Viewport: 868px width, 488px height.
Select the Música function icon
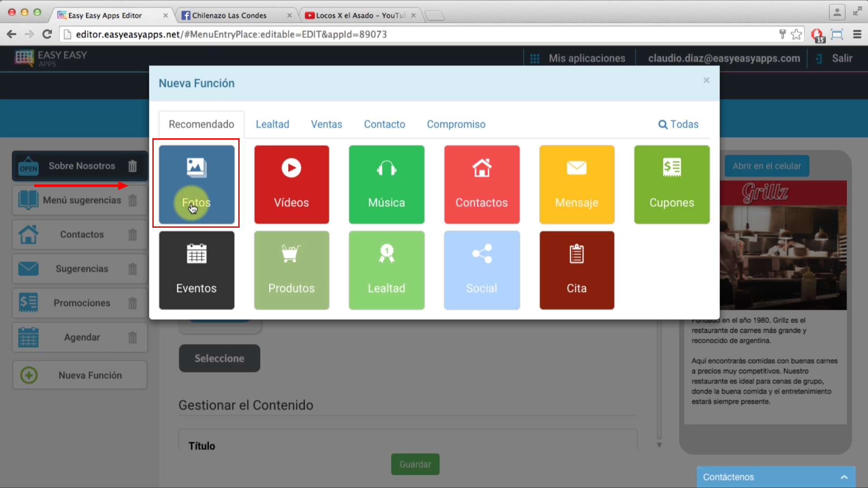[x=387, y=184]
